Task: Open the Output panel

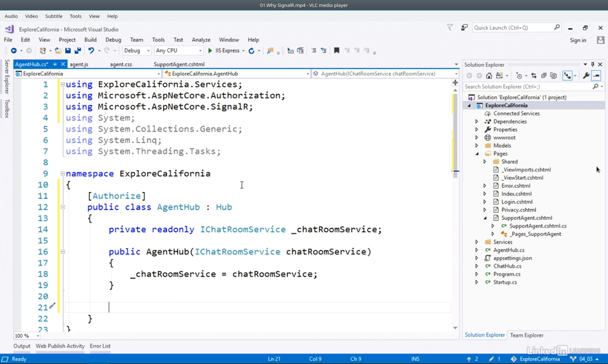Action: (22, 346)
